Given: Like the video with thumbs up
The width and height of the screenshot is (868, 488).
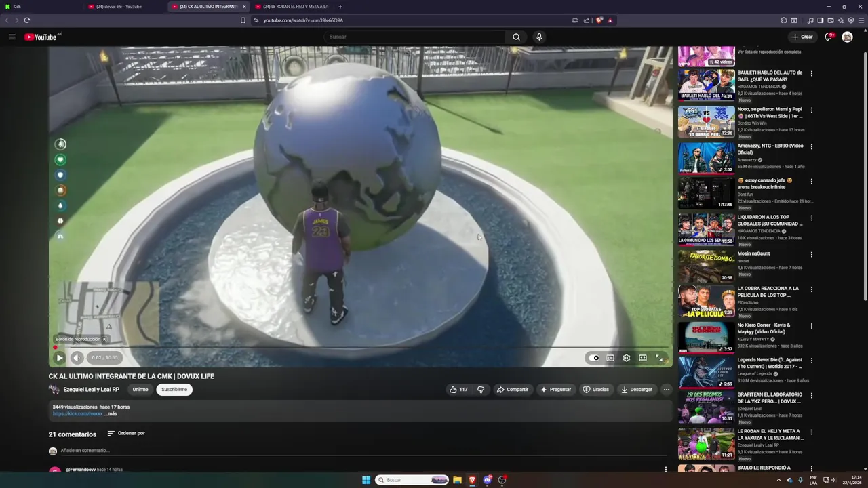Looking at the screenshot, I should pos(458,390).
